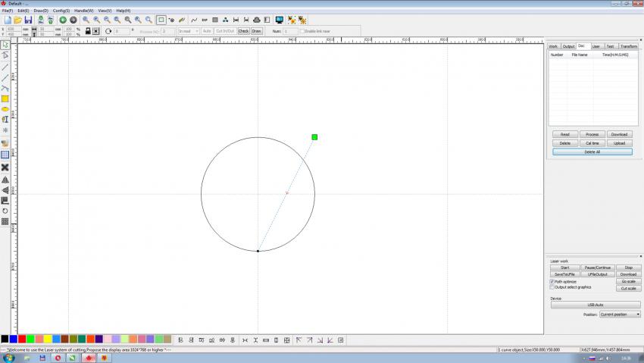Image resolution: width=644 pixels, height=363 pixels.
Task: Toggle the Path optimize checkbox
Action: click(x=552, y=281)
